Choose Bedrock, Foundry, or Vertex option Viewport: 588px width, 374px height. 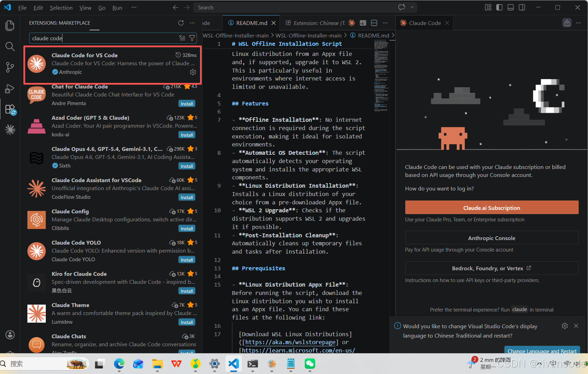click(x=492, y=268)
